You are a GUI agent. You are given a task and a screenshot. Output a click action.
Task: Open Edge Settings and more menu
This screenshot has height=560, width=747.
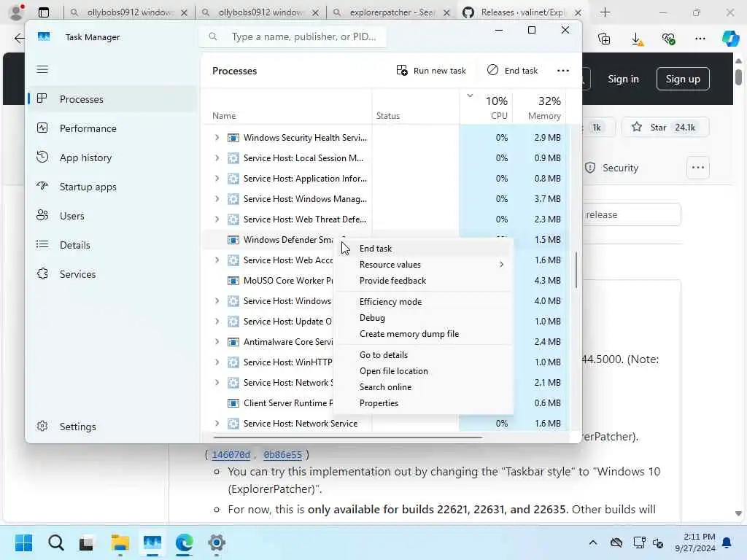700,39
